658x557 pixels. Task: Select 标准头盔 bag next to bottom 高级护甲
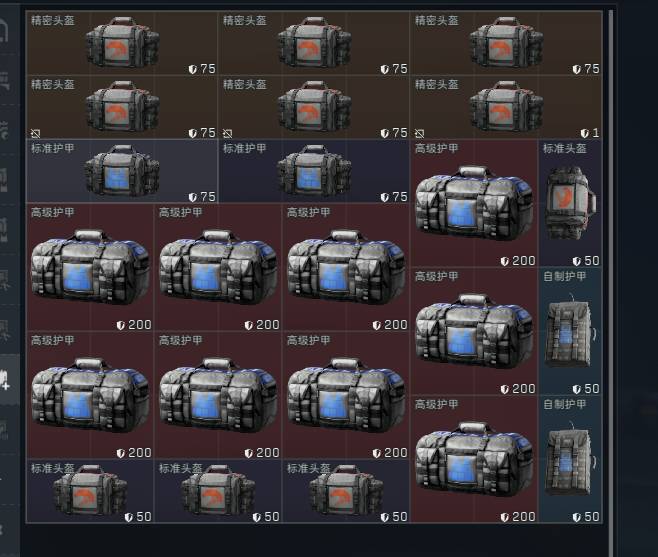pyautogui.click(x=346, y=492)
